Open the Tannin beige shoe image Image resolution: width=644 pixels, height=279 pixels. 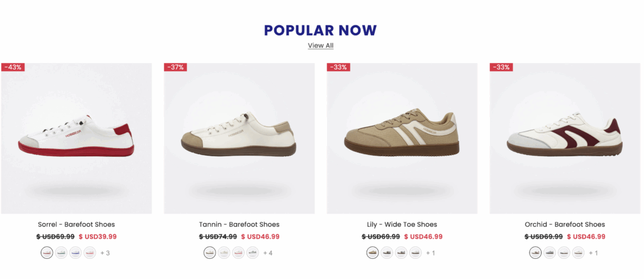[x=239, y=139]
